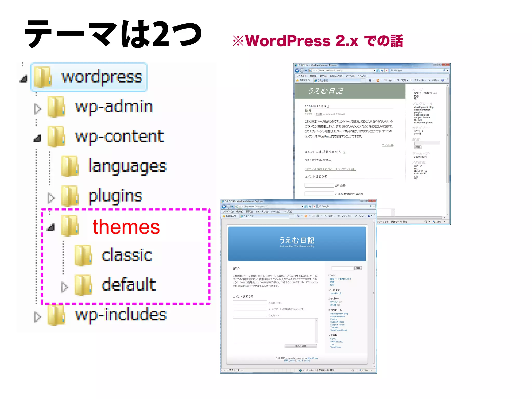
Task: Select the wp-includes folder icon
Action: coord(56,315)
